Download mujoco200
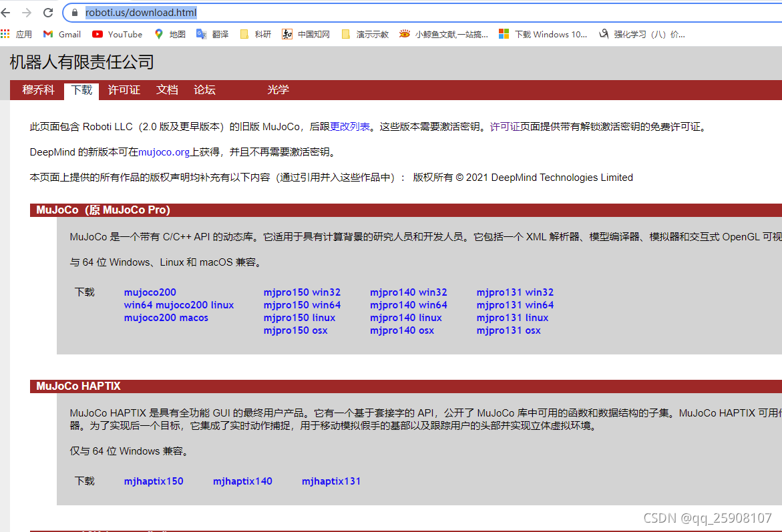 click(150, 292)
